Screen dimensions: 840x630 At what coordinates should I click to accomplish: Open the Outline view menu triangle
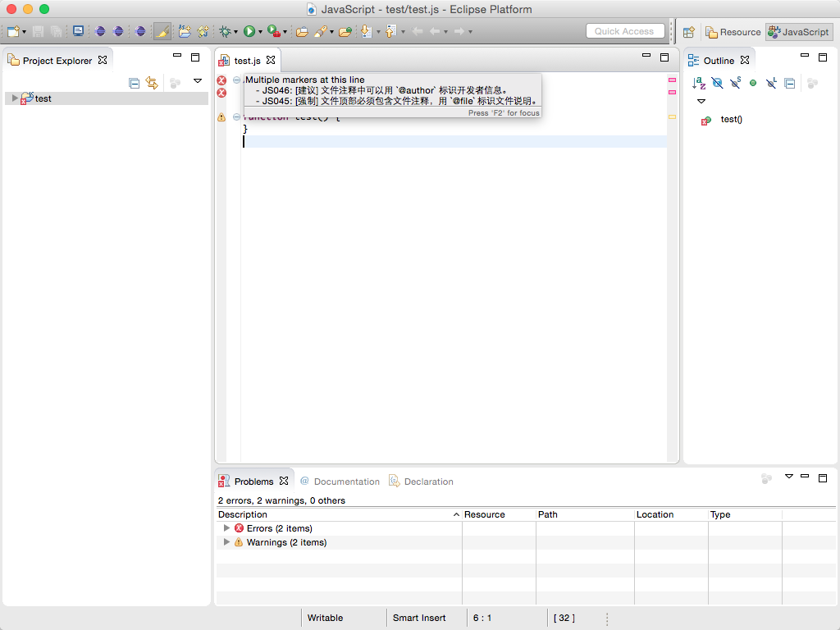click(701, 101)
